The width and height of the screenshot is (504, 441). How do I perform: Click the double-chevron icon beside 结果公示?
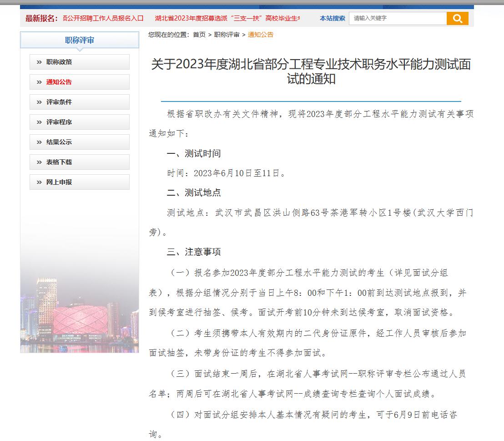[39, 142]
